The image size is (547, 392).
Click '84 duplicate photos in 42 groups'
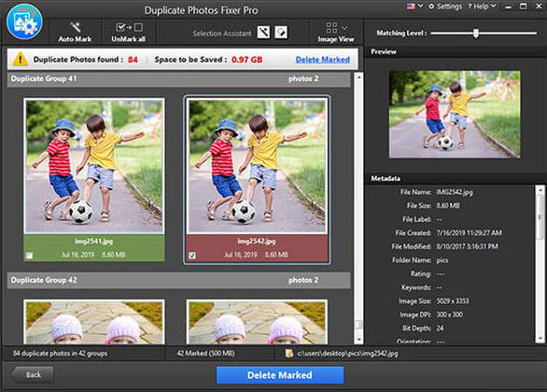click(61, 354)
